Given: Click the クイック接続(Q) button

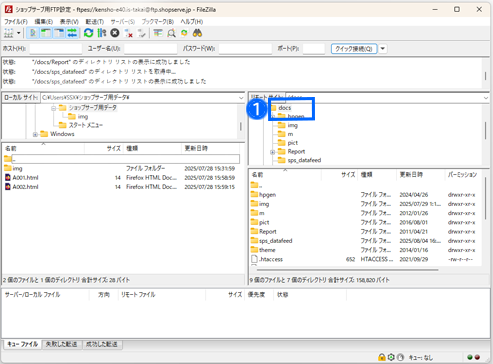Looking at the screenshot, I should [x=354, y=49].
